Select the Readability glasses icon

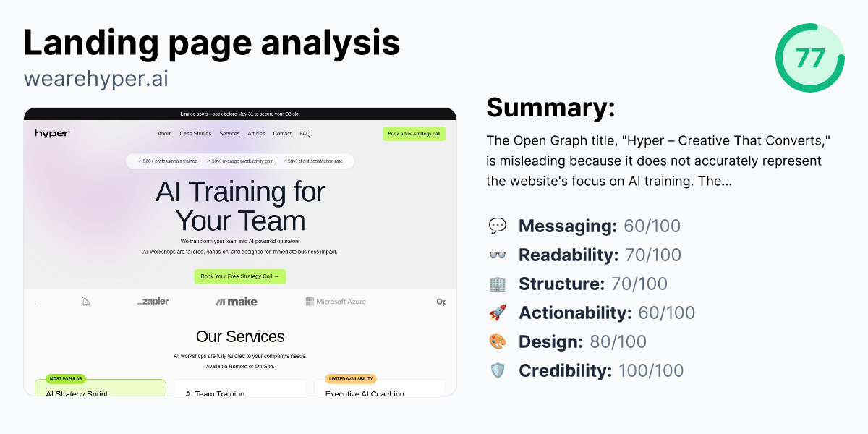tap(498, 255)
